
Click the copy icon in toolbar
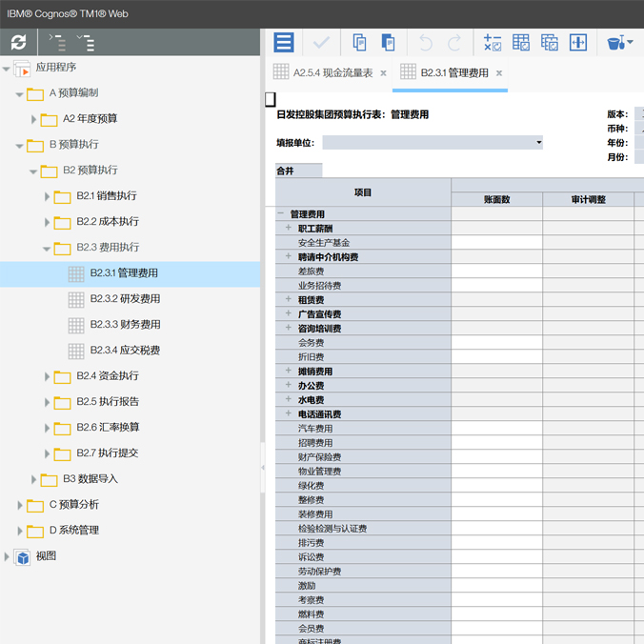coord(359,42)
